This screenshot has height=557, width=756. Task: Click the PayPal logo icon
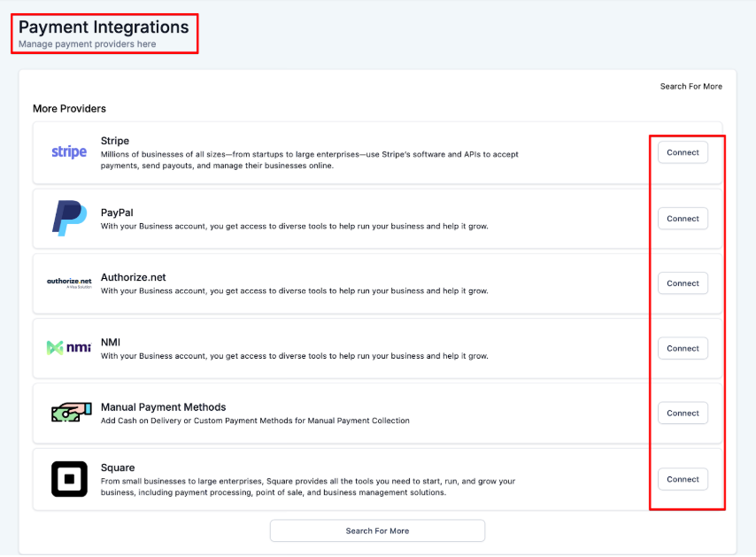point(69,218)
